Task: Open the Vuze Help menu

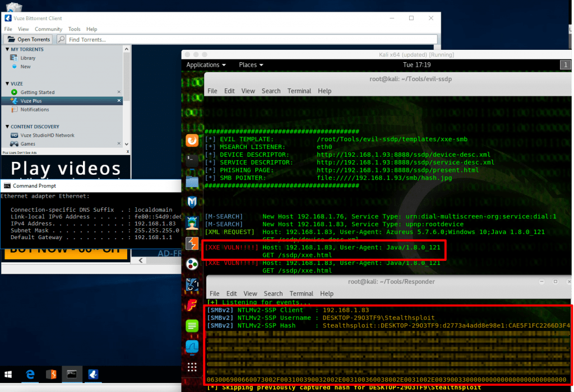Action: click(x=92, y=29)
